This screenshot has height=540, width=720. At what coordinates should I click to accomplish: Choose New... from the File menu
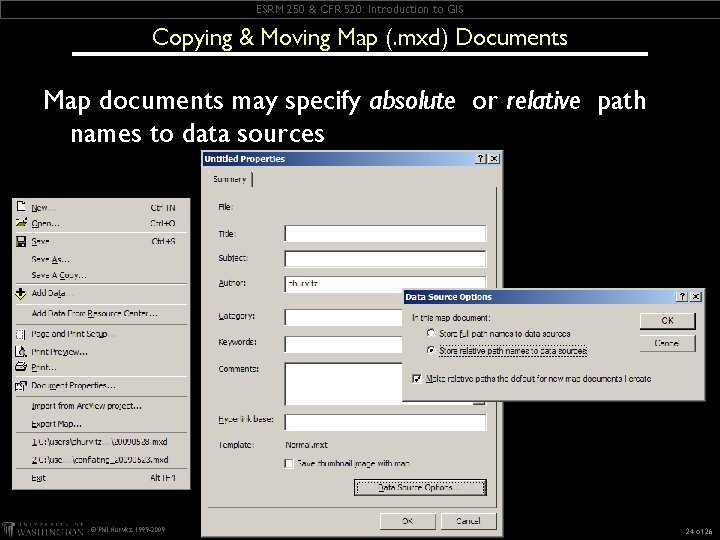103,208
